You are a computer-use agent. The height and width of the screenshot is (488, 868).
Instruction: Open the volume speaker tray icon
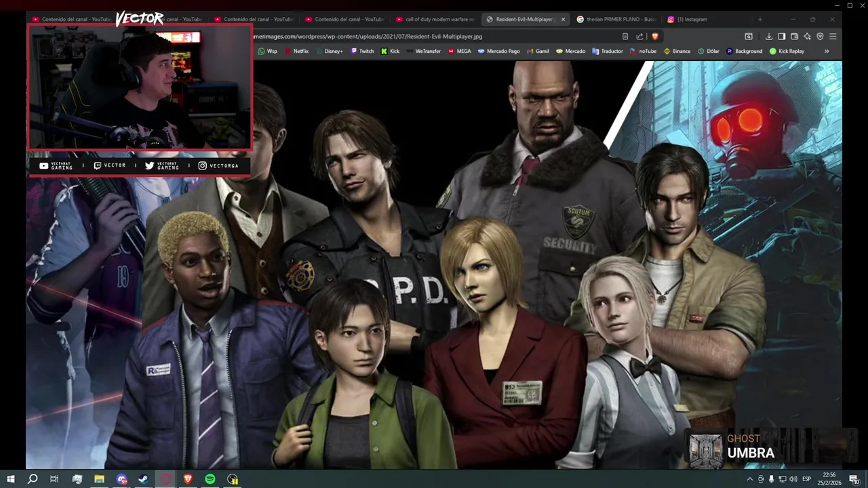793,479
